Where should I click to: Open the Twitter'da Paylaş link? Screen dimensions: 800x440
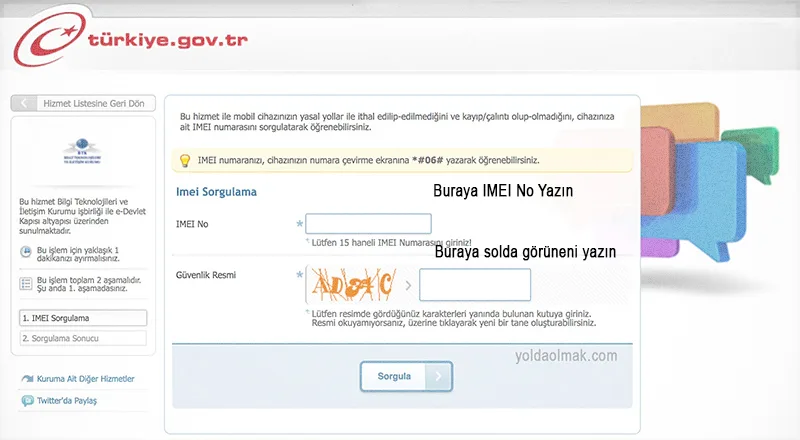pos(68,400)
